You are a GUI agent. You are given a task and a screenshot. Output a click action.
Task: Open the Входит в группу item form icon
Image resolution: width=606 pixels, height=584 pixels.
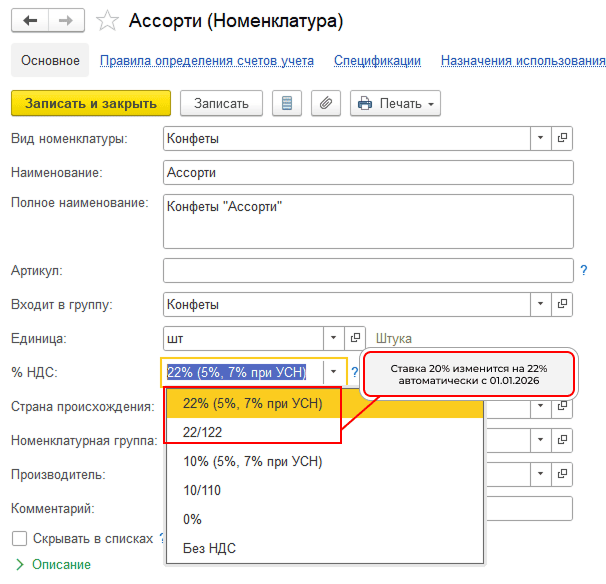[563, 304]
